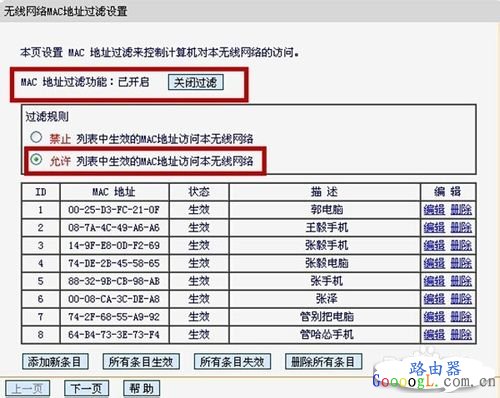The image size is (500, 398).
Task: Click 生效 status in row 8
Action: point(199,334)
